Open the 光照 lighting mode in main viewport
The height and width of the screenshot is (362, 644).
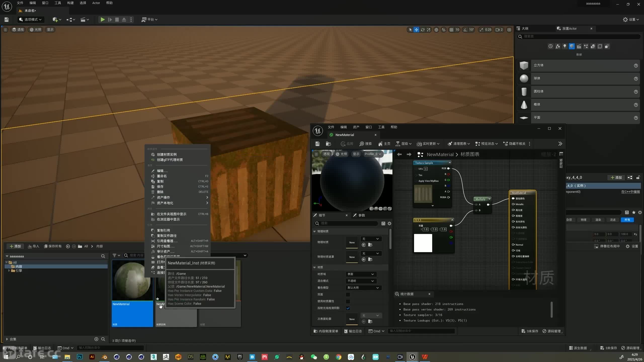[x=35, y=30]
